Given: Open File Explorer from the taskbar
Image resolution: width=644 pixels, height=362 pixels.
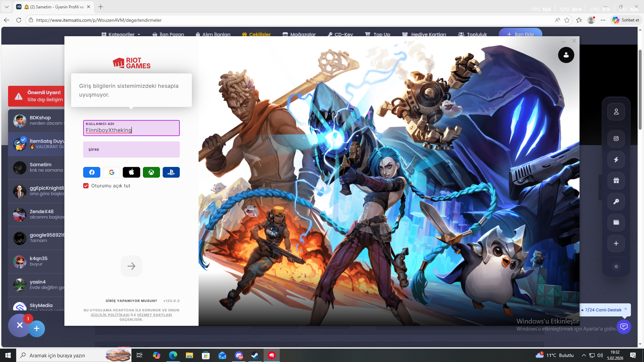Looking at the screenshot, I should (190, 355).
